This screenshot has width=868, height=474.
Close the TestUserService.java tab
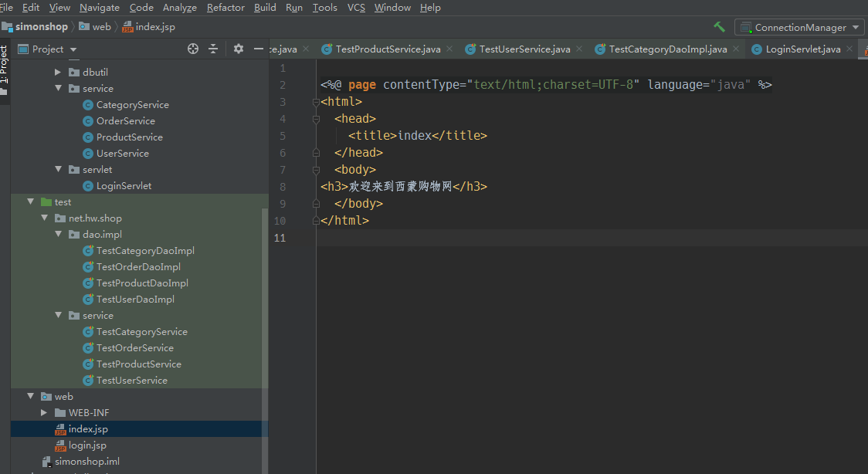click(579, 49)
